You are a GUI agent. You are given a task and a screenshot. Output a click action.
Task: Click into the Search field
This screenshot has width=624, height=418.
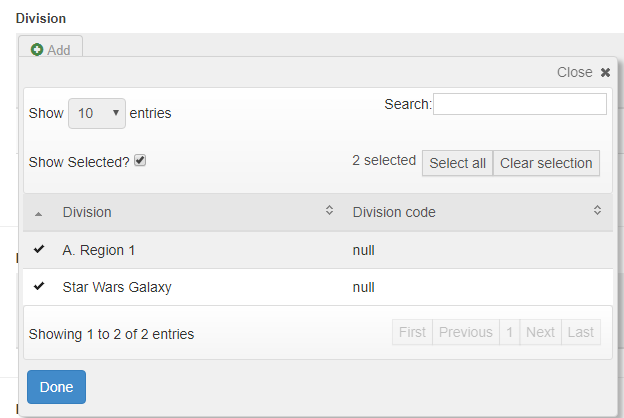click(519, 104)
